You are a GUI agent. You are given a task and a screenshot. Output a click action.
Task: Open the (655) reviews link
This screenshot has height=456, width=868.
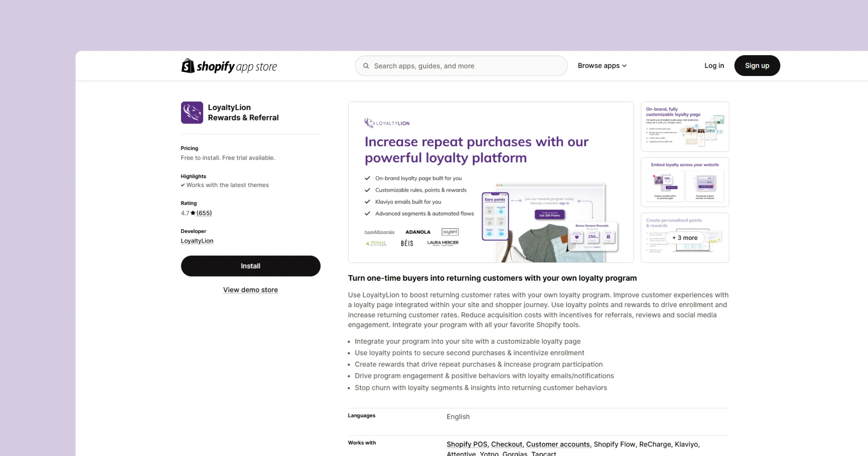coord(204,213)
